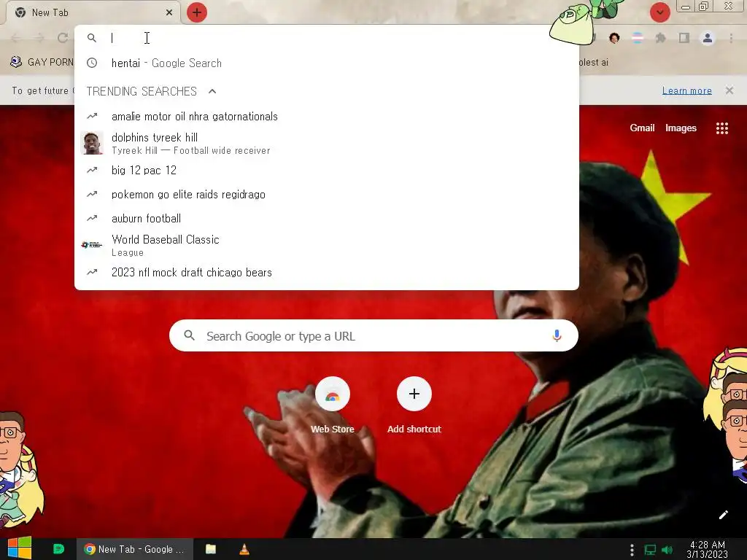Customize this page with the pencil icon

click(x=723, y=515)
